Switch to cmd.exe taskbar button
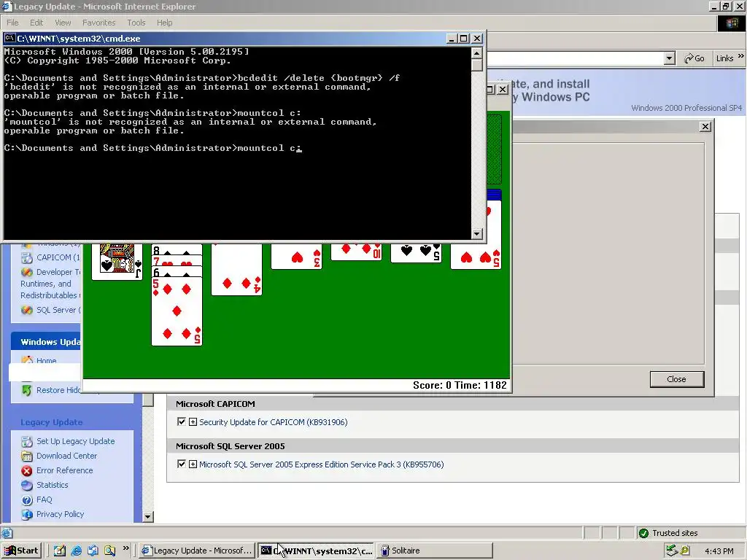Image resolution: width=747 pixels, height=560 pixels. [x=316, y=551]
